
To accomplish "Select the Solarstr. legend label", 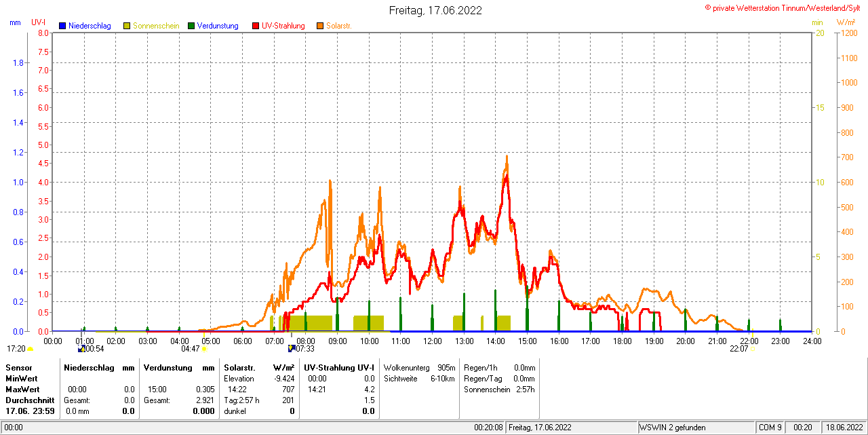I will coord(338,26).
